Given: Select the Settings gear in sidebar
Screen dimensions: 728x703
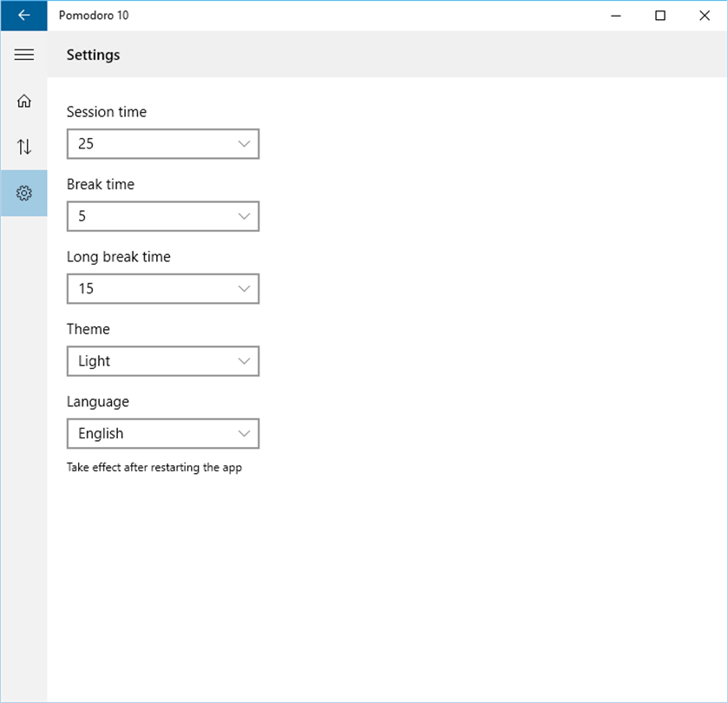Looking at the screenshot, I should click(x=23, y=194).
